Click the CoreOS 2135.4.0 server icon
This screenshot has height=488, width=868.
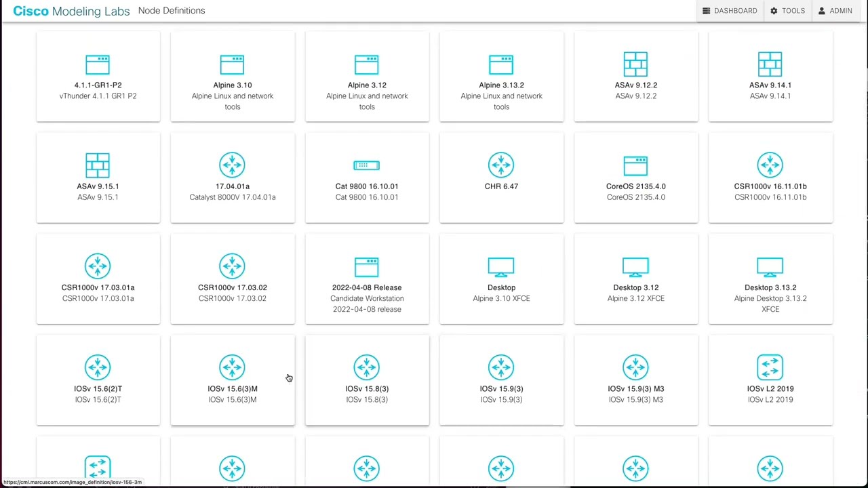tap(635, 165)
